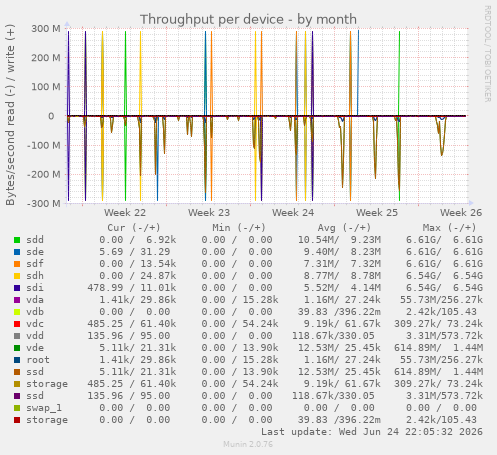The image size is (497, 455).
Task: Click the -300 M y-axis label
Action: point(44,203)
